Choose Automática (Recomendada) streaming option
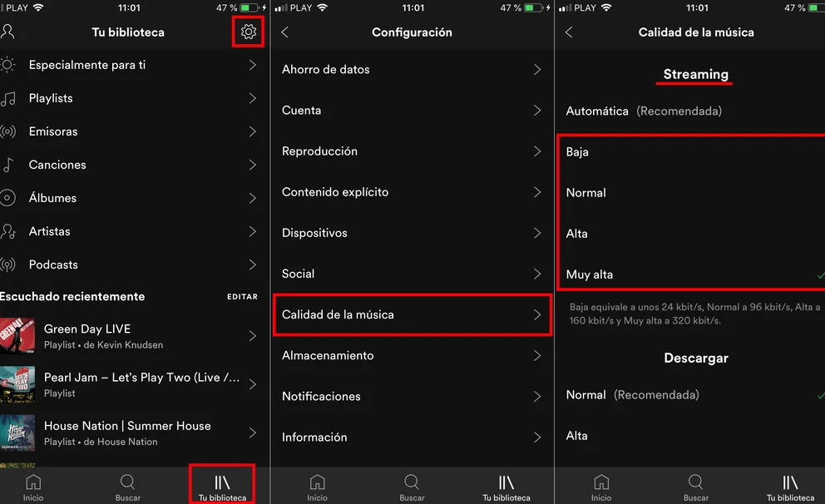 click(691, 111)
